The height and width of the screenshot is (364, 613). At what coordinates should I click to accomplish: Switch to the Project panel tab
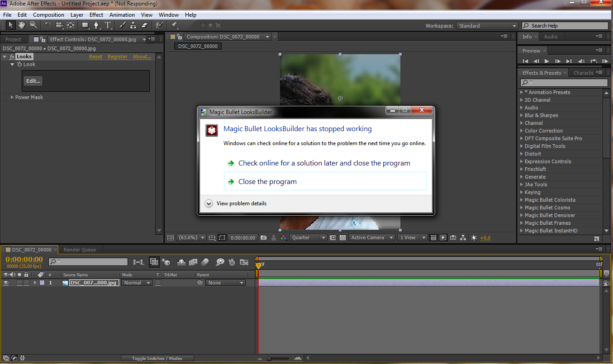coord(14,39)
